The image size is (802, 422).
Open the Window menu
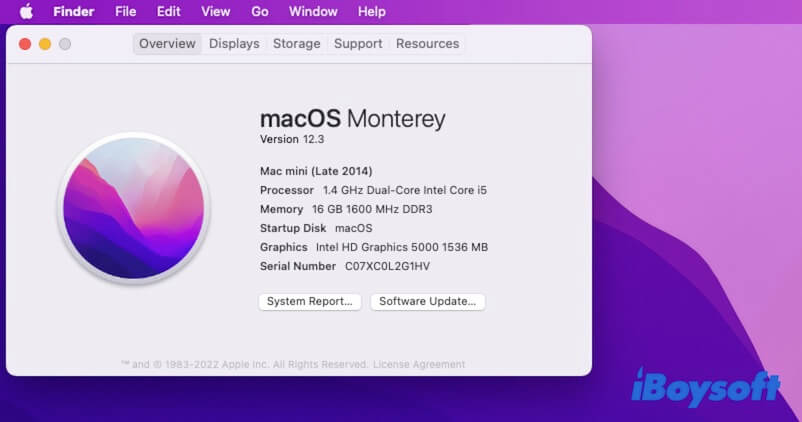pyautogui.click(x=313, y=11)
